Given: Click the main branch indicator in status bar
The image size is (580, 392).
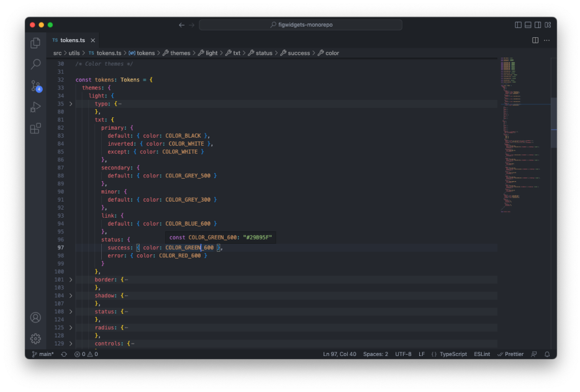Looking at the screenshot, I should (x=43, y=354).
